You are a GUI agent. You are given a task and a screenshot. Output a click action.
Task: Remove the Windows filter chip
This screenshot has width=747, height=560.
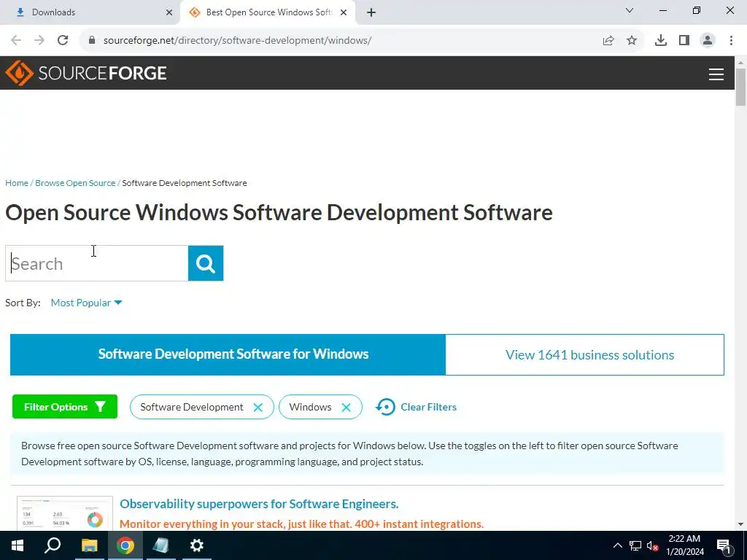tap(347, 407)
